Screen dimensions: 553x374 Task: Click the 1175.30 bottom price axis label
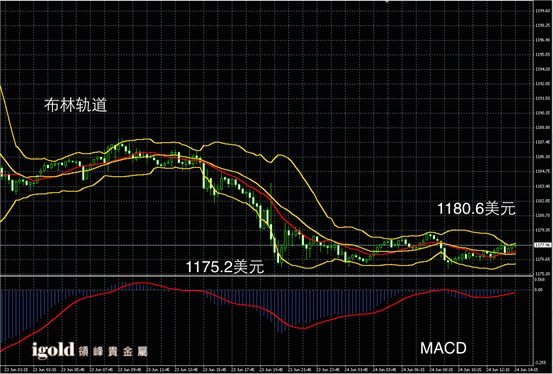tap(541, 274)
